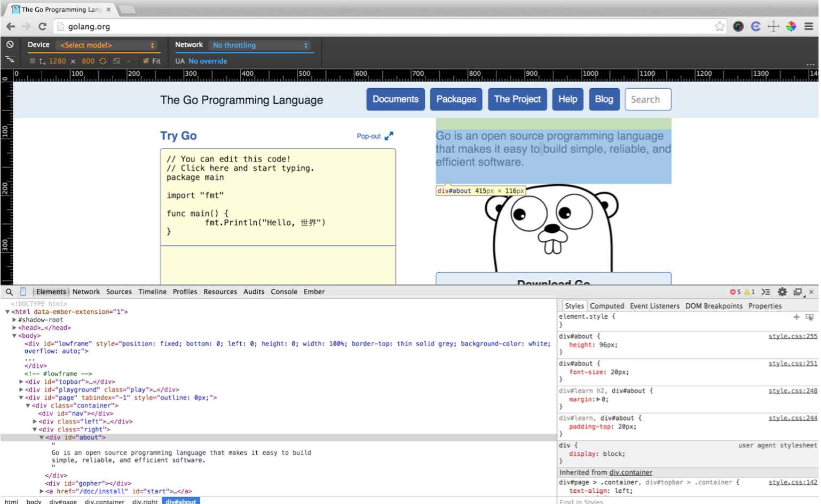
Task: Click the Help button
Action: point(568,99)
